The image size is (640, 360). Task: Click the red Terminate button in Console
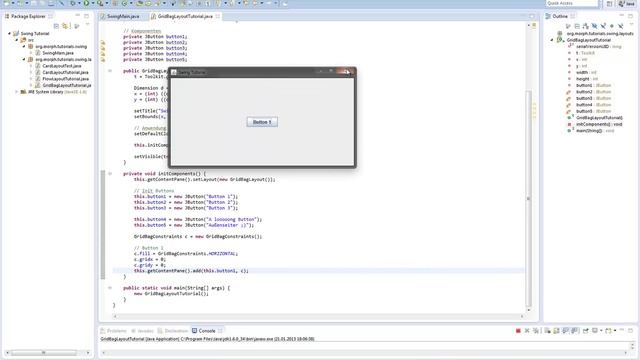(x=518, y=331)
